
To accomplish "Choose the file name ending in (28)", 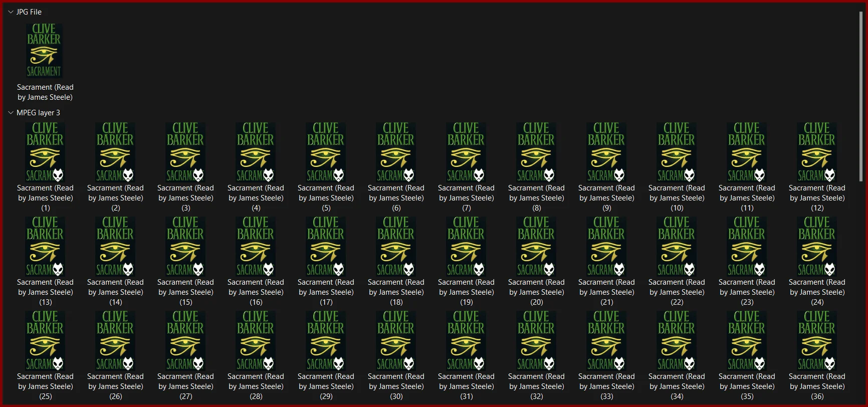I will click(x=256, y=386).
